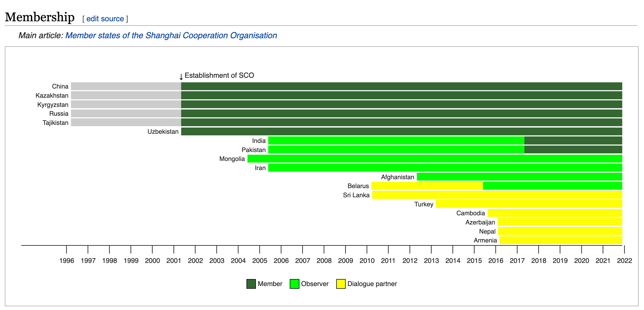Viewport: 644px width, 310px height.
Task: Click Pakistan's bright green observer bar
Action: coord(396,150)
